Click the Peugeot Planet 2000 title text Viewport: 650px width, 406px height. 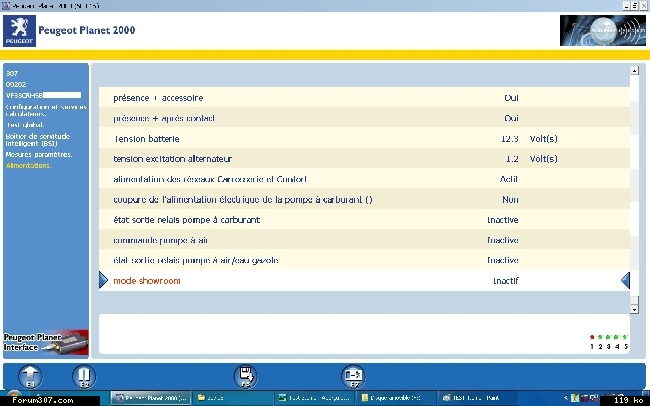[x=87, y=30]
